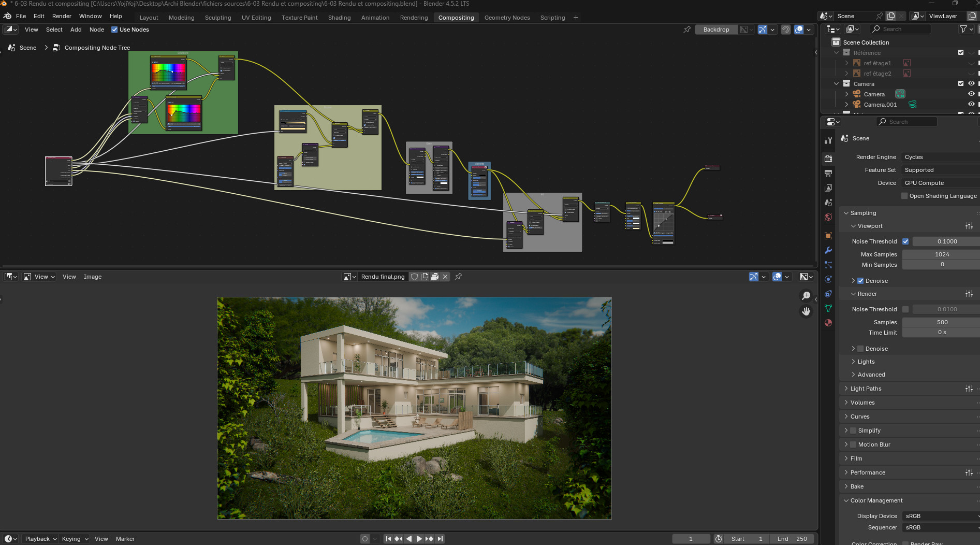Open the View Layer properties tab

[x=828, y=188]
